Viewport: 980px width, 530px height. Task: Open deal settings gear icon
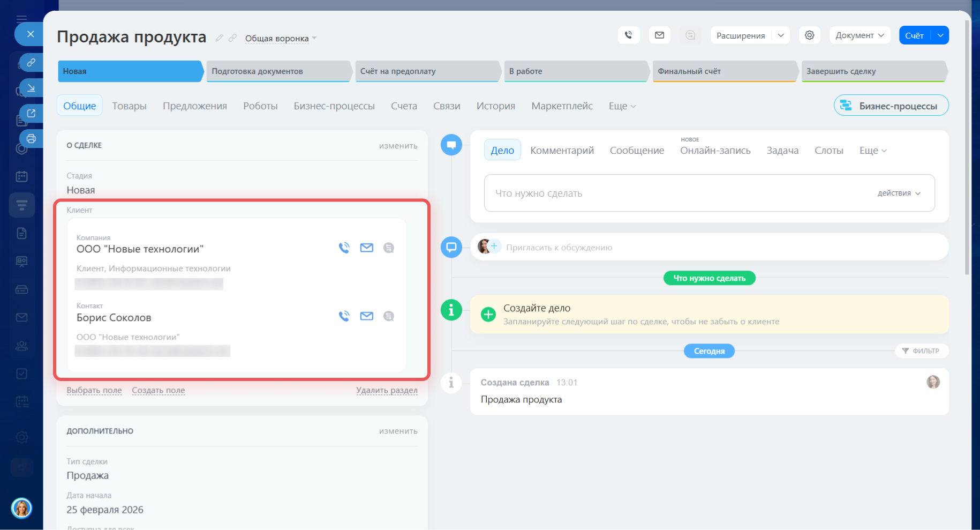(x=809, y=35)
